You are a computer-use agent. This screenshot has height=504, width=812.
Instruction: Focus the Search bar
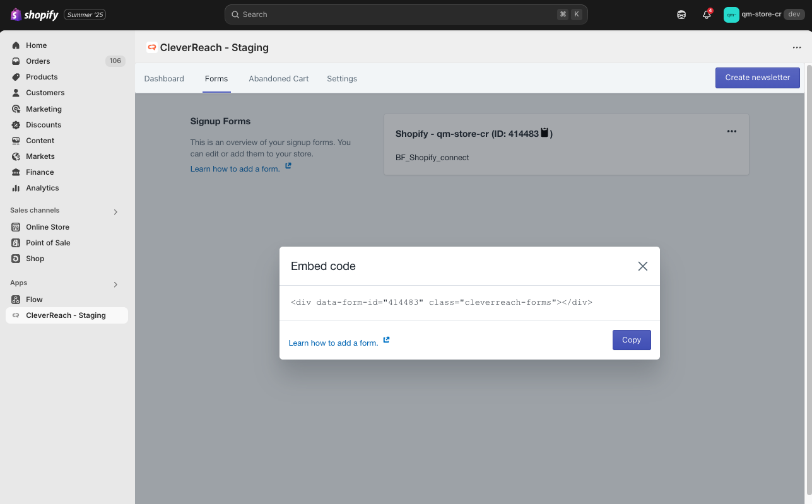click(x=406, y=15)
